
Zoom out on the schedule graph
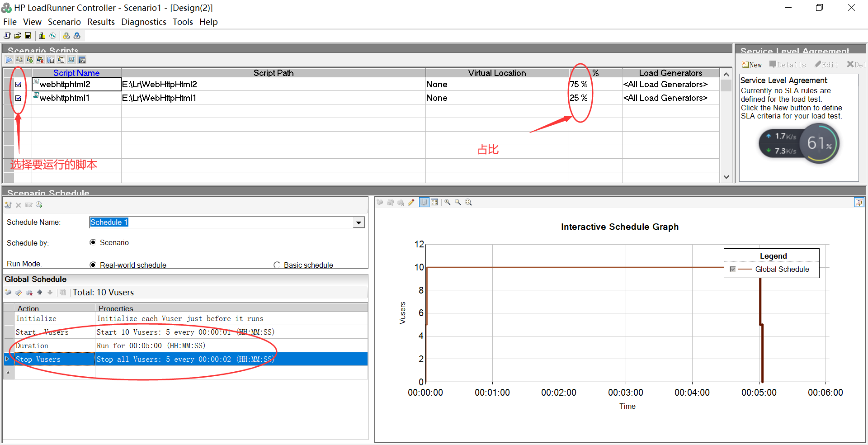tap(458, 202)
